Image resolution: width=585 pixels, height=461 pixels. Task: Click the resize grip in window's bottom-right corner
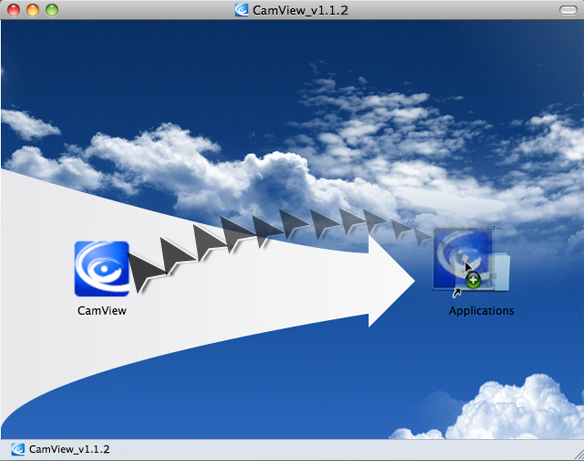[579, 455]
